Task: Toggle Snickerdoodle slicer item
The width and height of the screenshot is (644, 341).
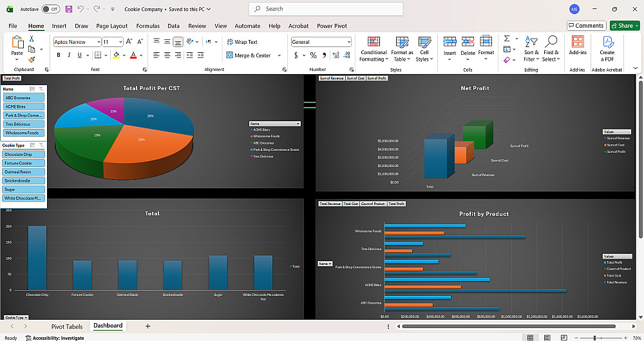Action: coord(24,180)
